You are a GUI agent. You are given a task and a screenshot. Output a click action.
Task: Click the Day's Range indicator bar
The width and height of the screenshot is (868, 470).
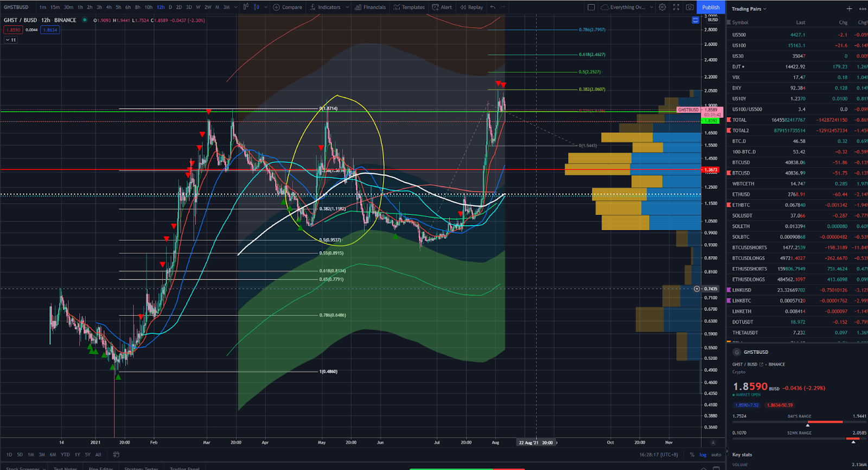click(799, 422)
